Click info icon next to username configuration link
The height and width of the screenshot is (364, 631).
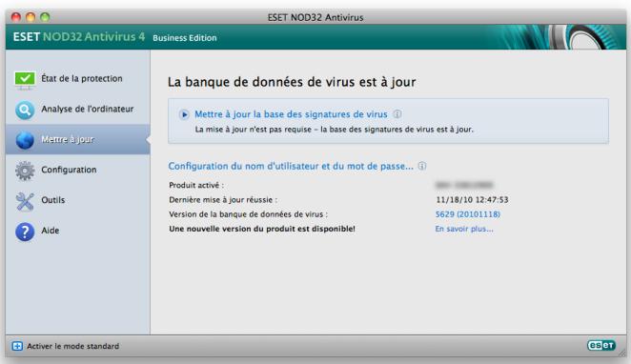click(x=421, y=166)
